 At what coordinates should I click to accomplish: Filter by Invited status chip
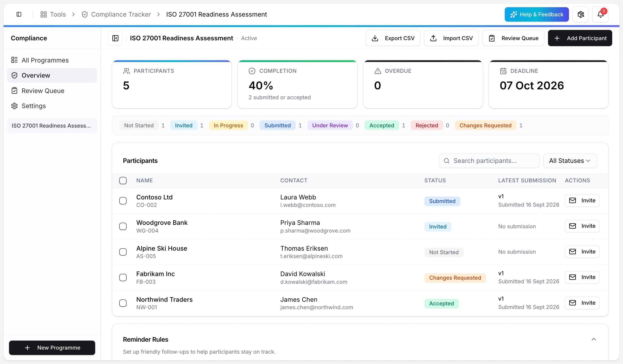184,125
